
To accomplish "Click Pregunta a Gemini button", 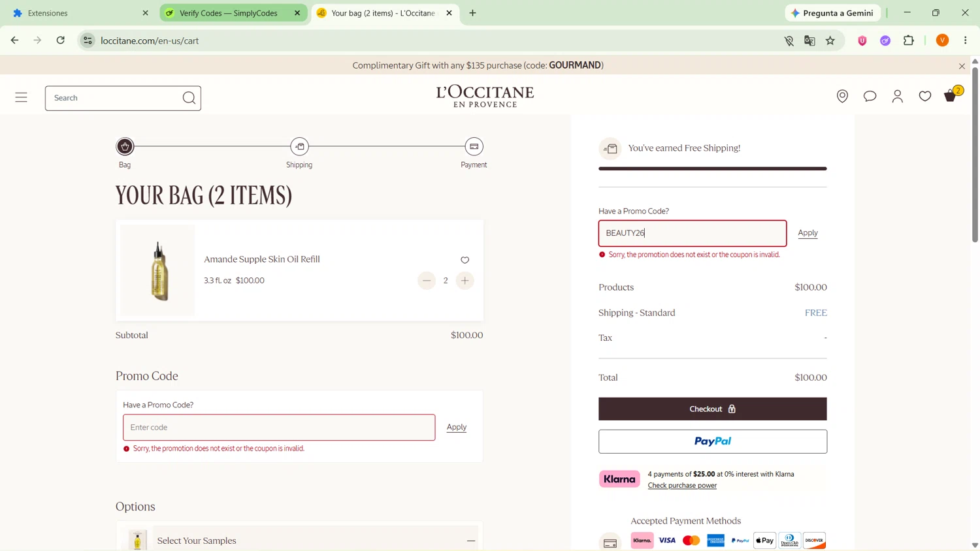I will [833, 13].
